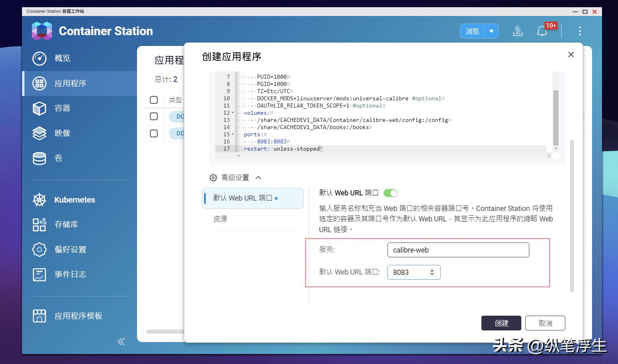Open the 概览 overview icon in sidebar

point(39,58)
